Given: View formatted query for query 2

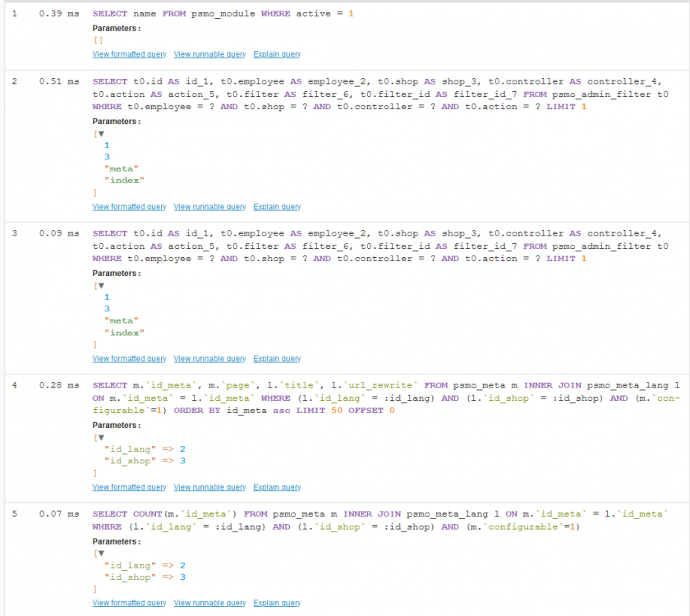Looking at the screenshot, I should pyautogui.click(x=129, y=206).
